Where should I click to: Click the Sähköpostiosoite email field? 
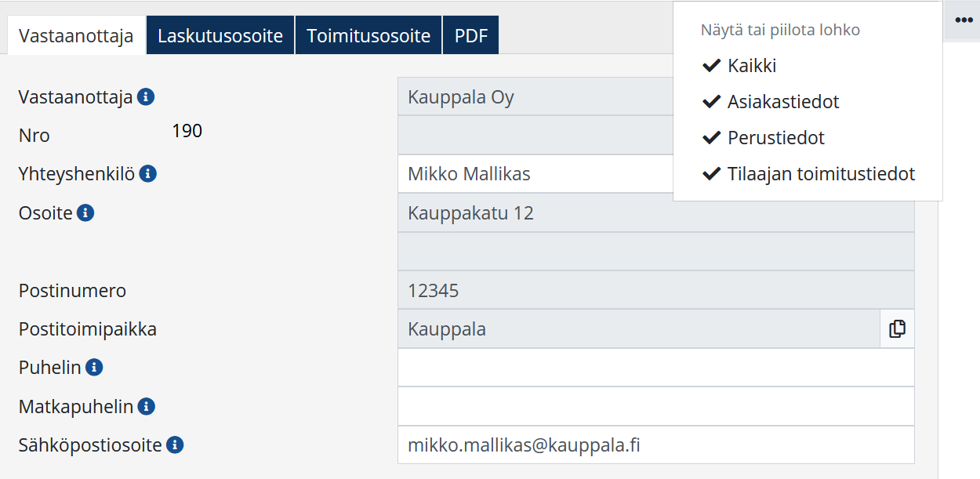(x=655, y=445)
